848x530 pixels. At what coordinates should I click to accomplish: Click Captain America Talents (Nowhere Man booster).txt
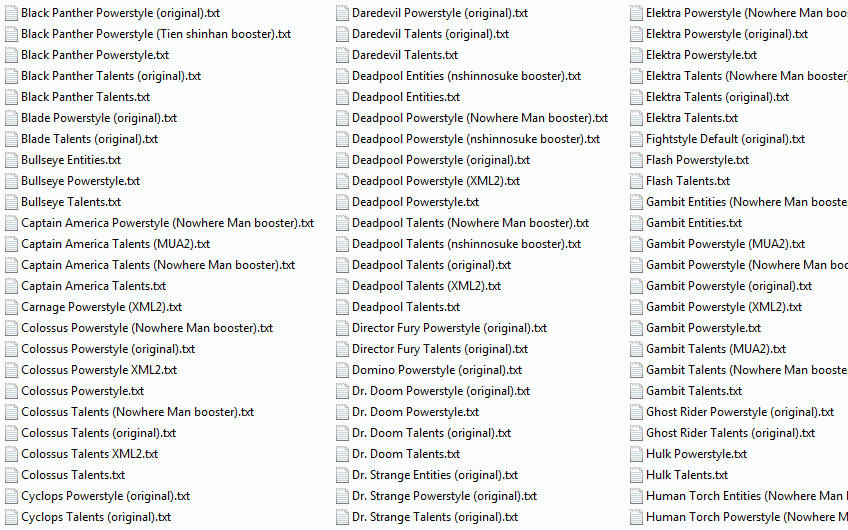158,265
